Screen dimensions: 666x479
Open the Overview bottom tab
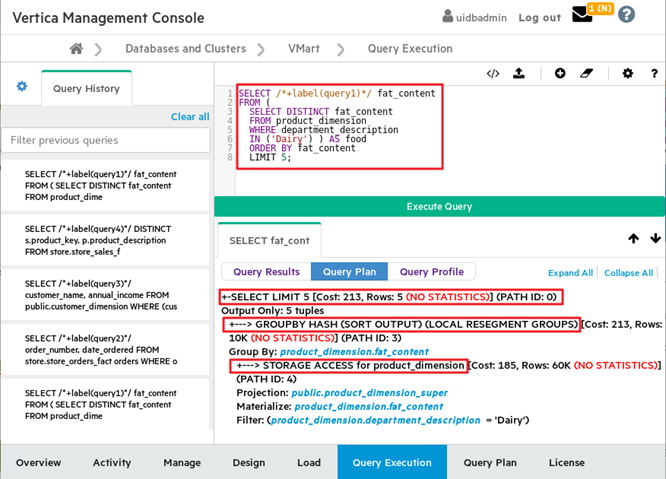click(38, 462)
